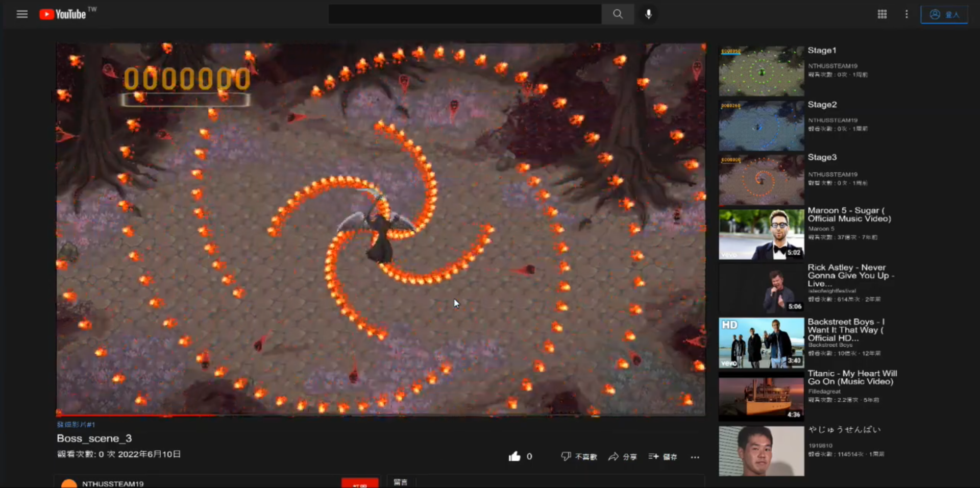Subscribe to NTHUSSTEAM19 with red button
Viewport: 980px width, 488px height.
click(x=360, y=483)
